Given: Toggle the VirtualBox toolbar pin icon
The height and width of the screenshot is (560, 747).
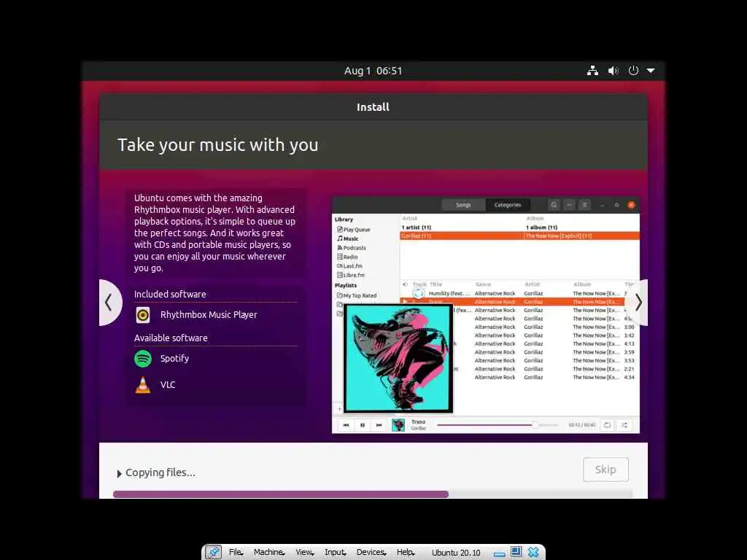Looking at the screenshot, I should point(213,553).
